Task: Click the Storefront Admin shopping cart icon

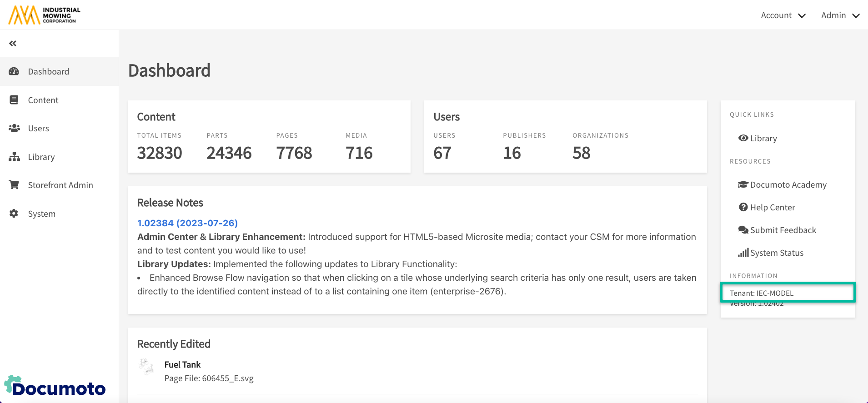Action: click(14, 185)
